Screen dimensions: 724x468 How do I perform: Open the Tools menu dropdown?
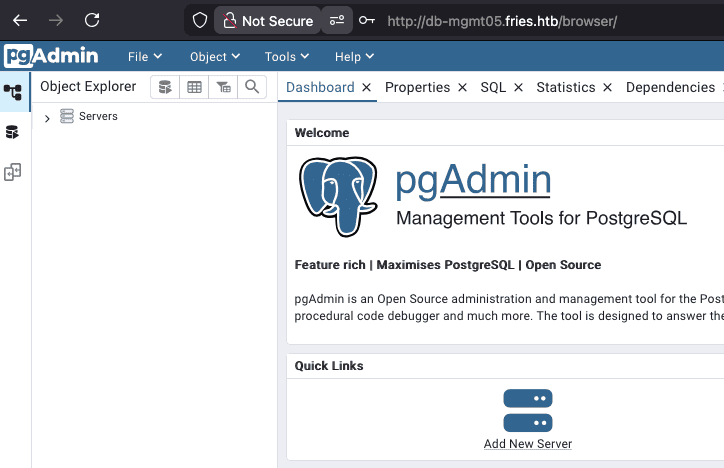(286, 57)
